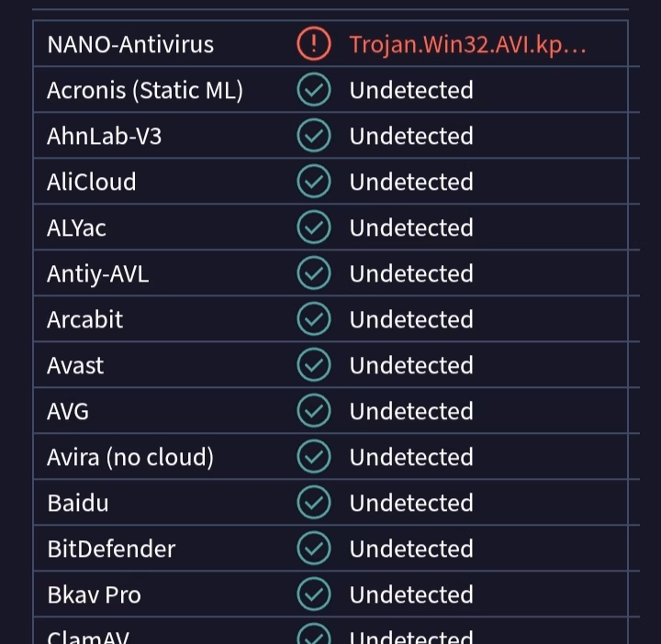The width and height of the screenshot is (661, 644).
Task: Select the Baidu result checkmark icon
Action: [314, 503]
